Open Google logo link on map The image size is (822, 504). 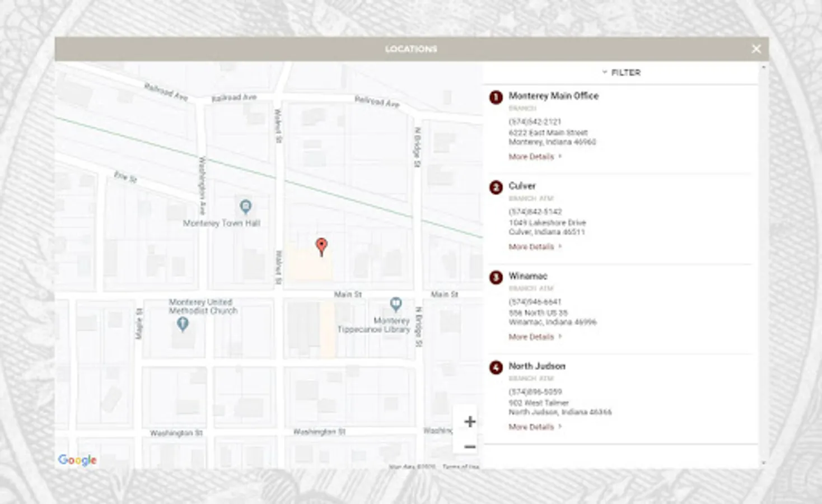77,460
